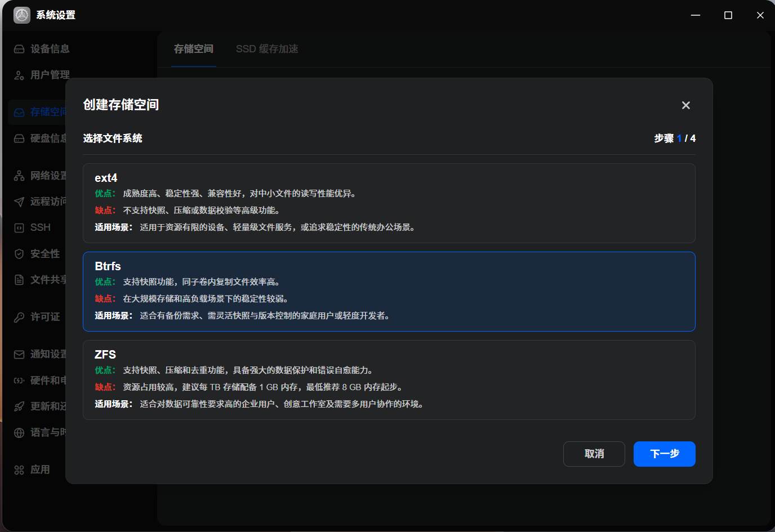Click the 硬件和电源 icon in sidebar
775x532 pixels.
19,381
